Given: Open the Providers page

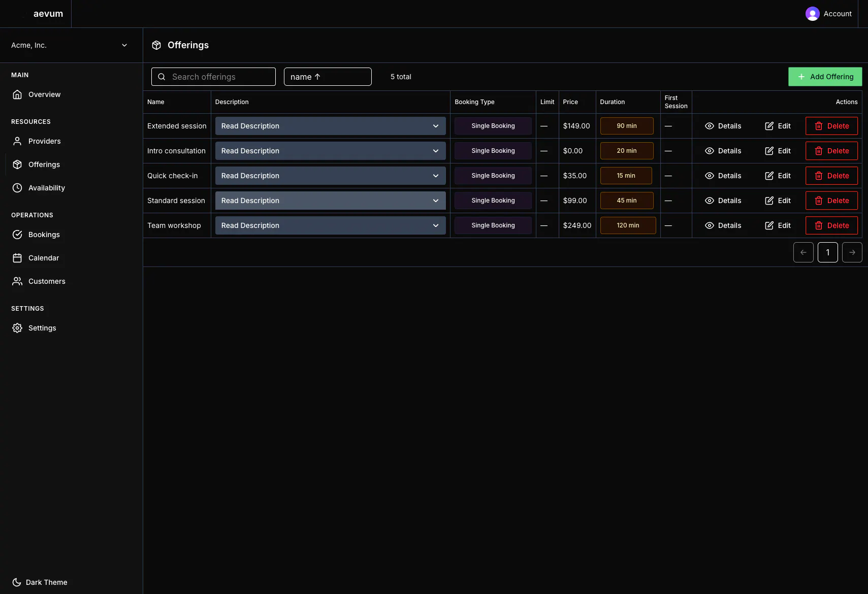Looking at the screenshot, I should coord(45,141).
